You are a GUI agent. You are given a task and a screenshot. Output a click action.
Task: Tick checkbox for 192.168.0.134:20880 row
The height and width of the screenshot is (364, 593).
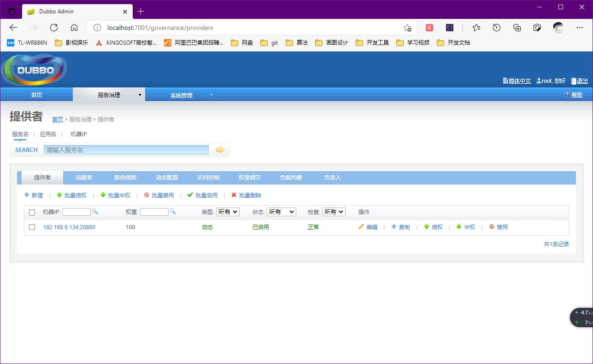[x=32, y=227]
